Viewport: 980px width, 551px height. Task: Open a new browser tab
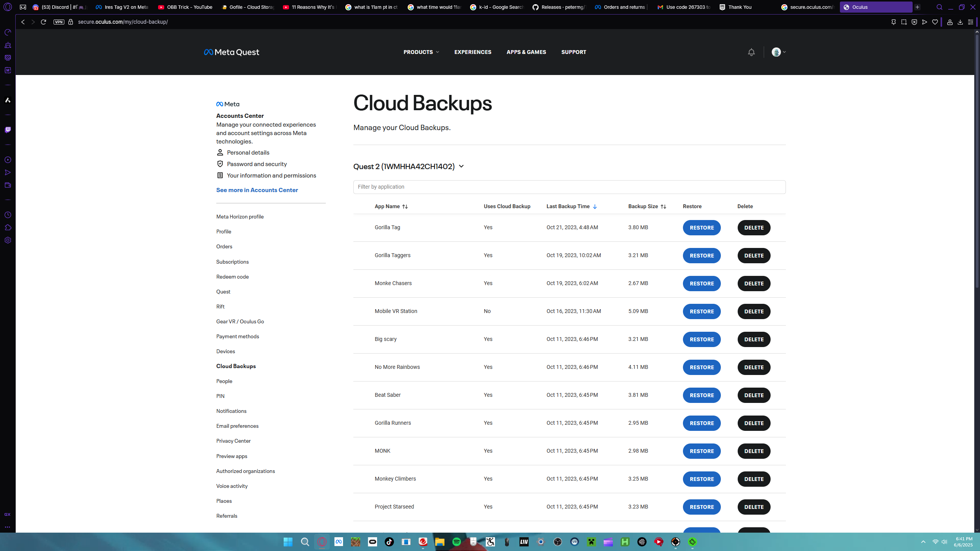918,7
